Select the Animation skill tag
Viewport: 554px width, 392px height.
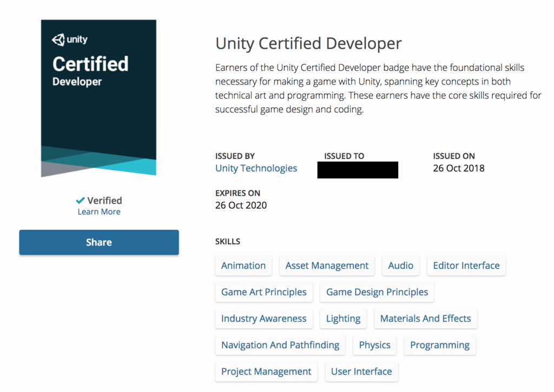[x=243, y=265]
